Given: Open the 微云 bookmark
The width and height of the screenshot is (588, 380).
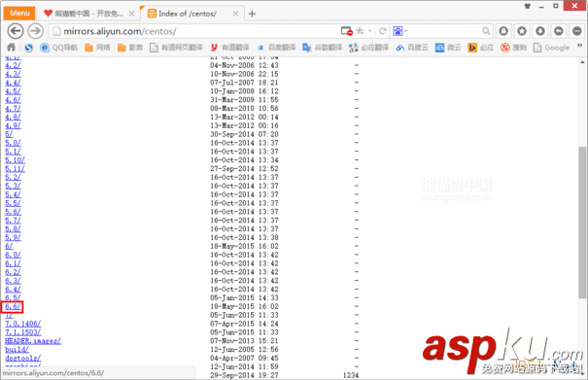Looking at the screenshot, I should click(x=448, y=48).
